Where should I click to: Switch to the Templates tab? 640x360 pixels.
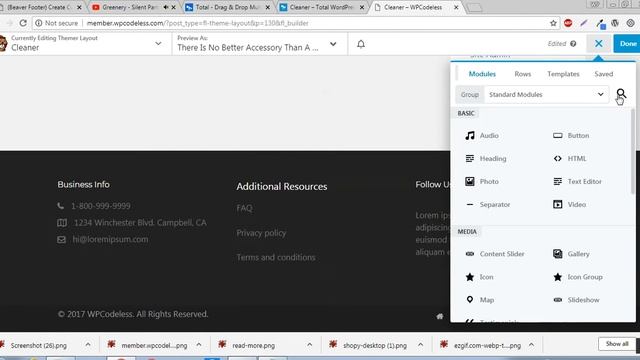tap(563, 74)
